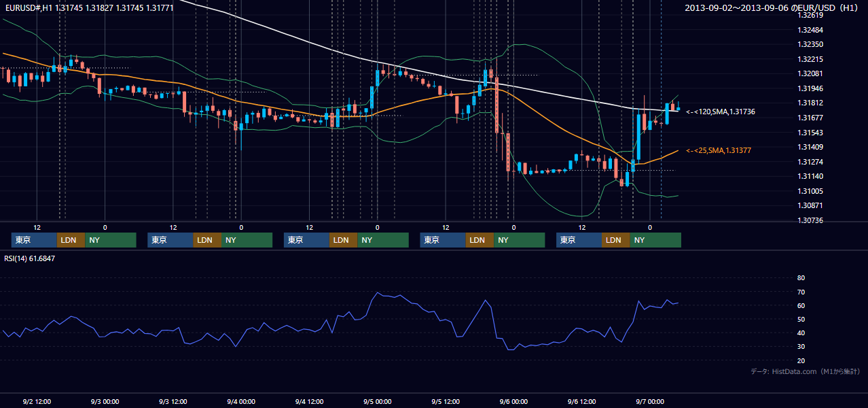
Task: Click price axis label 1.31677
Action: point(810,118)
